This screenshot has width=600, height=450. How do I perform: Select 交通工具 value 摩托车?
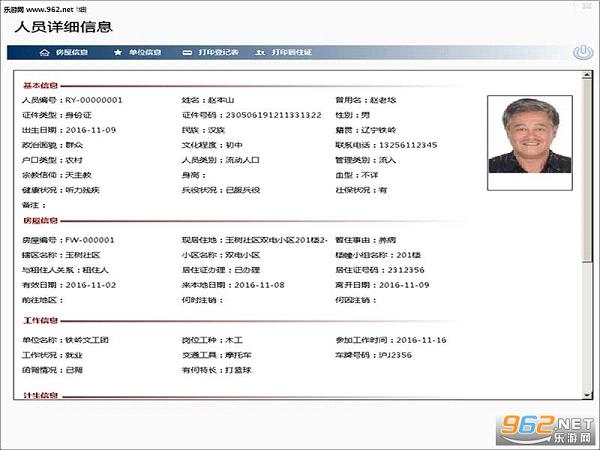pos(238,355)
